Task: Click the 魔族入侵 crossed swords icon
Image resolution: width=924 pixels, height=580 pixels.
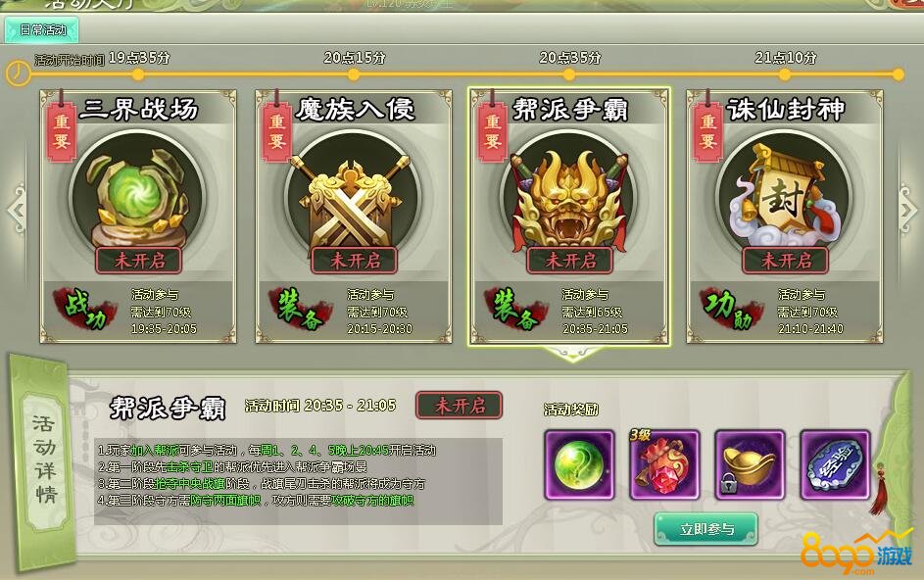Action: [354, 198]
